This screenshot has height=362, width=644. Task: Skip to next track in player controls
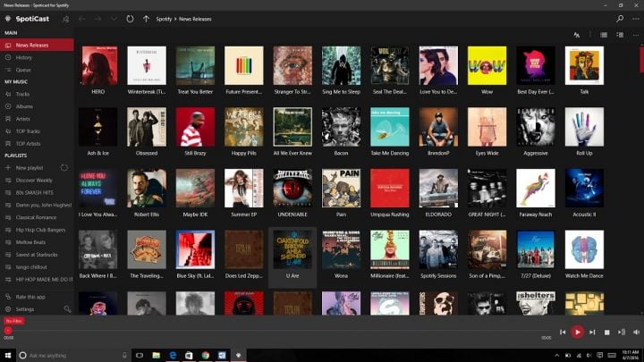pos(592,332)
